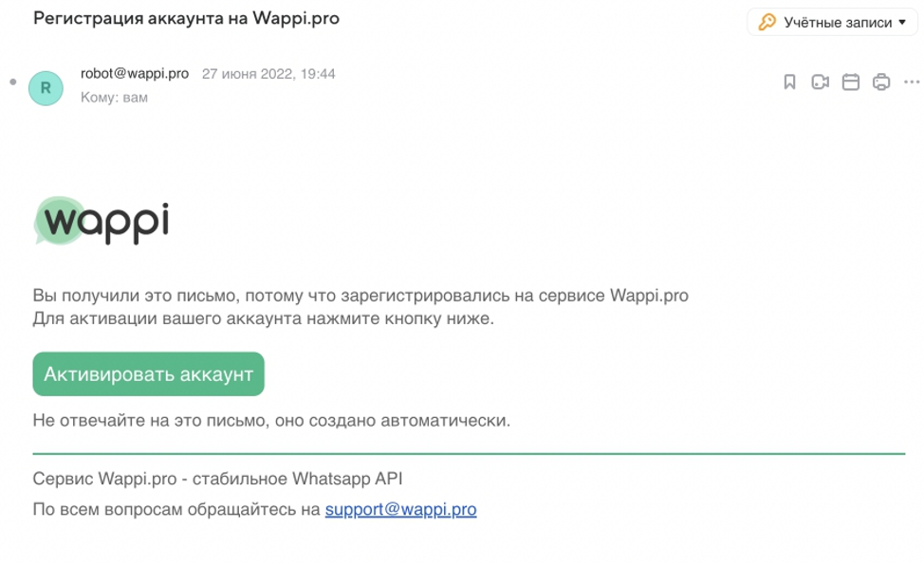
Task: Click the date 27 июня 2022, 19:44
Action: pyautogui.click(x=268, y=74)
